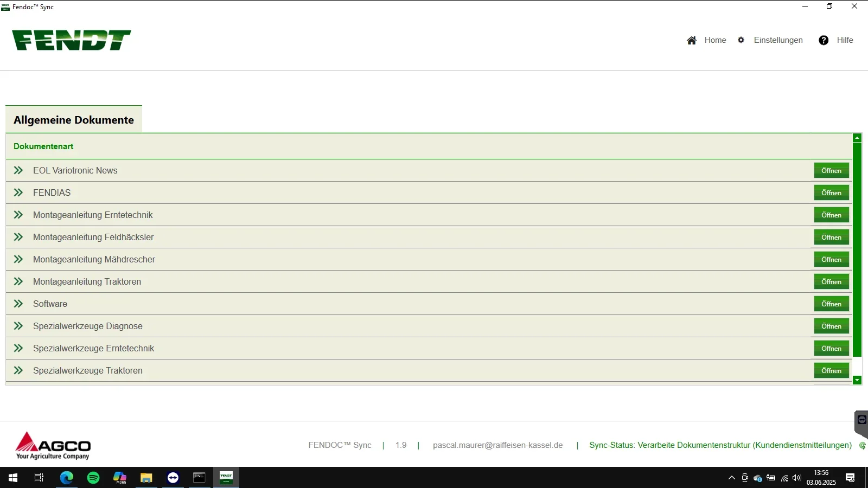
Task: Open the Hilfe page
Action: coord(845,40)
